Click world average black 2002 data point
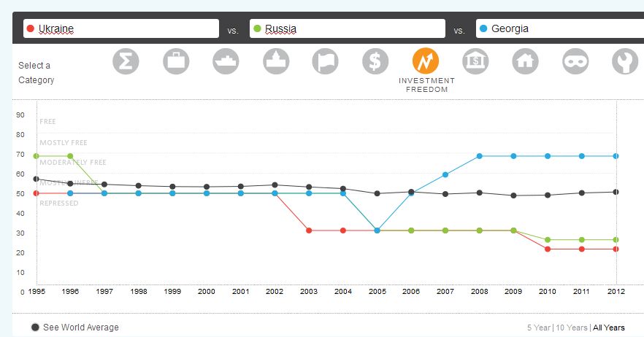644x337 pixels. point(275,185)
